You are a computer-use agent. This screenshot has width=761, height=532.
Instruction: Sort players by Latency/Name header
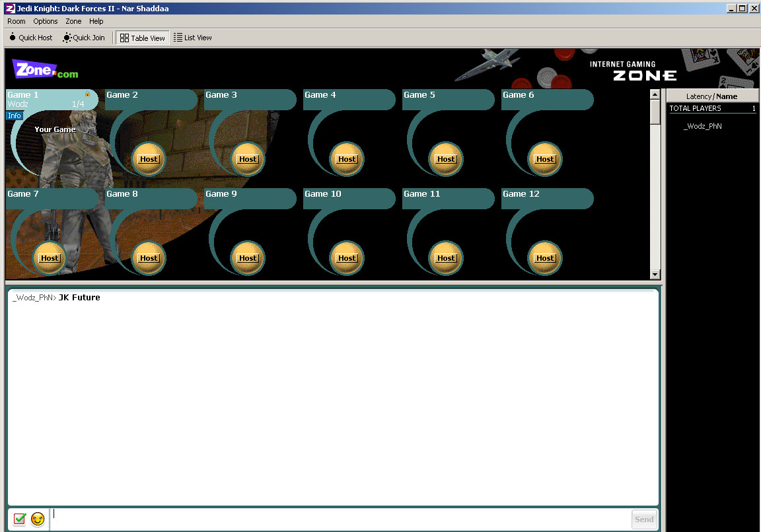711,96
